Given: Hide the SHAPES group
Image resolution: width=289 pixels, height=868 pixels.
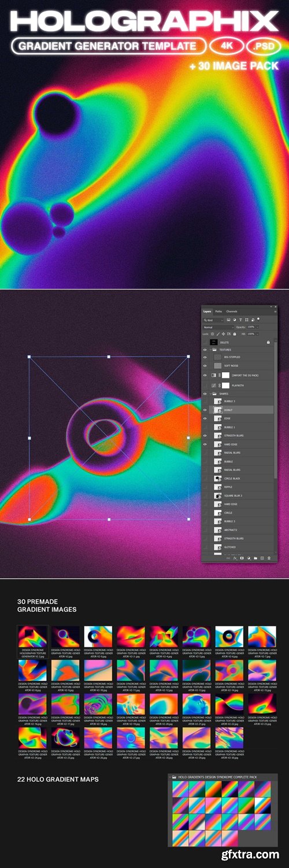Looking at the screenshot, I should (205, 394).
